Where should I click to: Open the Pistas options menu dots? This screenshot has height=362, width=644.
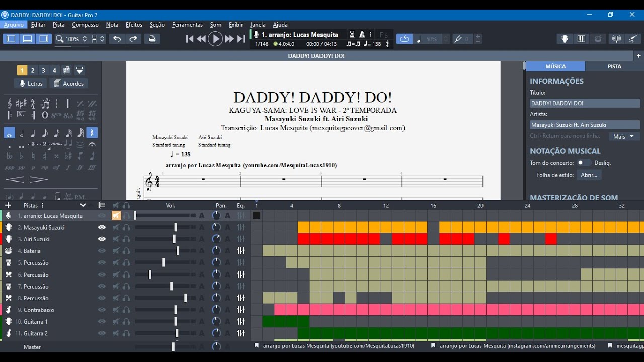(x=42, y=205)
